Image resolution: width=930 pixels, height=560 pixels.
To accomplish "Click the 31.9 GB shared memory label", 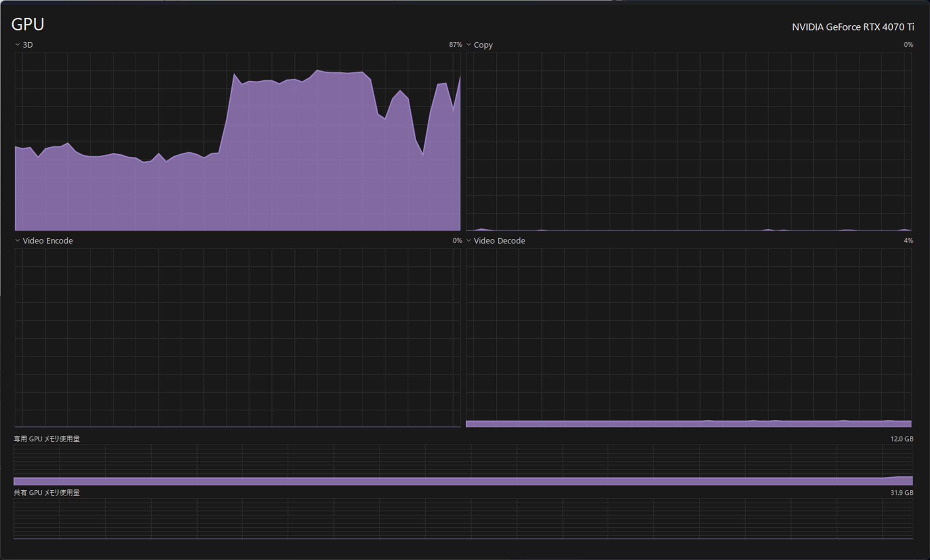I will point(901,493).
